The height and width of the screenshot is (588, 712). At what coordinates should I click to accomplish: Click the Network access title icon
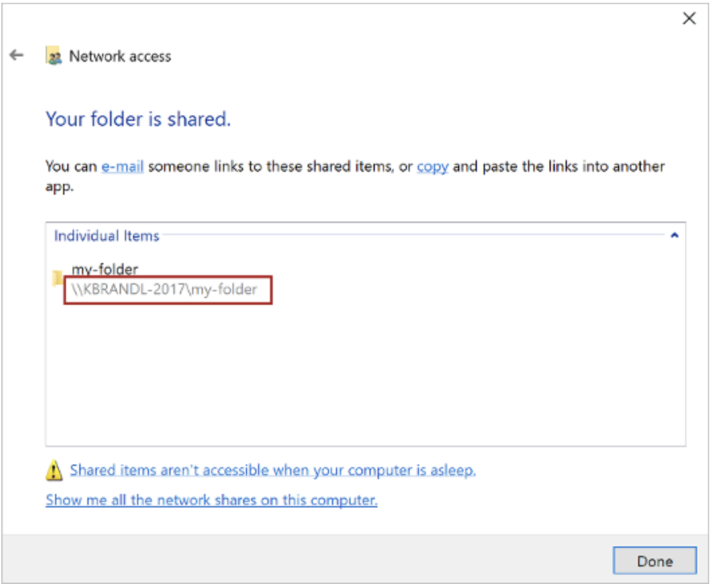click(53, 56)
